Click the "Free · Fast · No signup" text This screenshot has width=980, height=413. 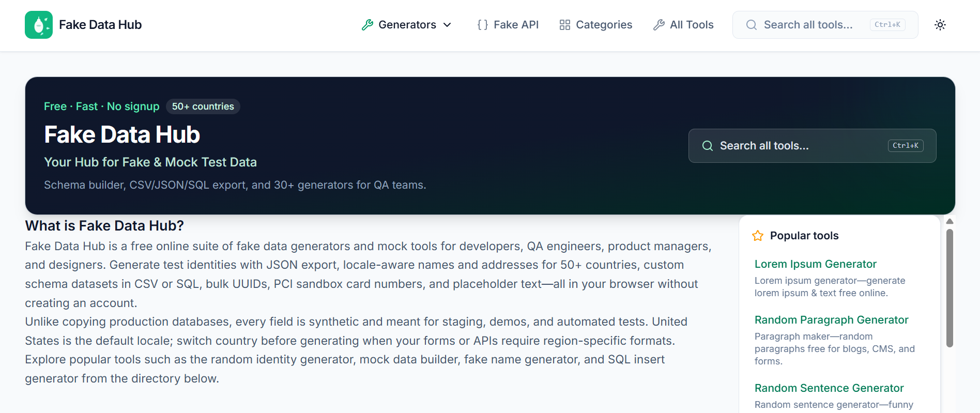click(102, 106)
